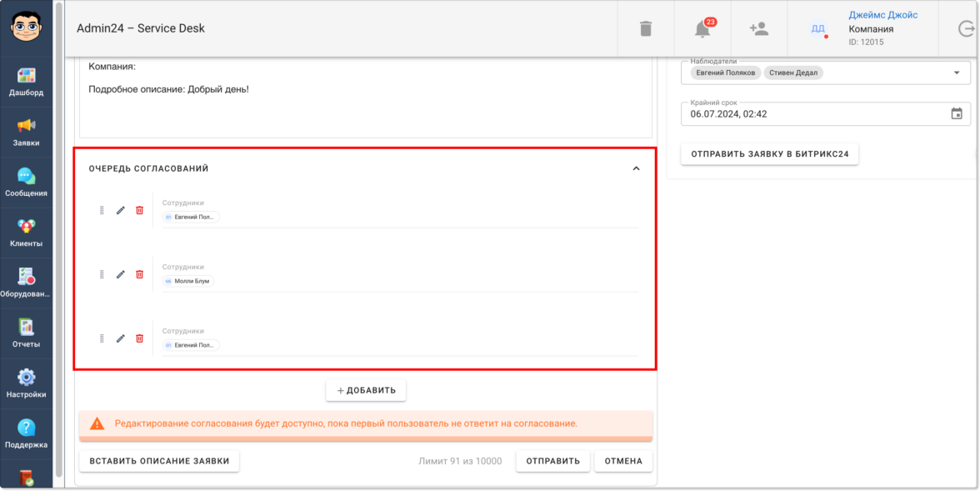The width and height of the screenshot is (980, 491).
Task: Edit the first Евгений Пол... approval row
Action: coord(121,210)
